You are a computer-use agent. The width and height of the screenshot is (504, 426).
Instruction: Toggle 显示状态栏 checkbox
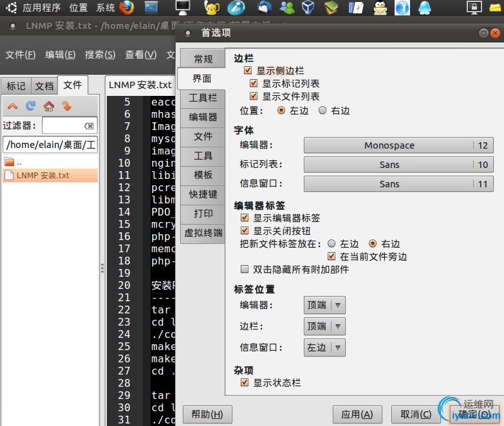tap(245, 382)
